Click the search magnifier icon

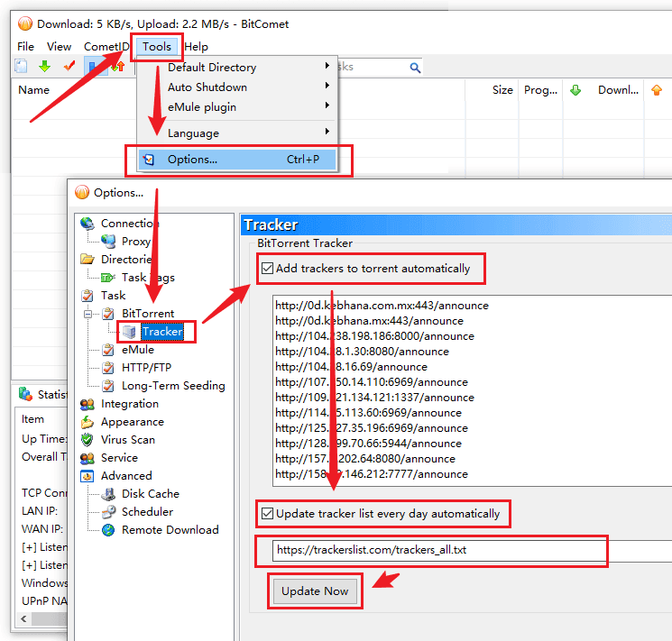pyautogui.click(x=415, y=68)
